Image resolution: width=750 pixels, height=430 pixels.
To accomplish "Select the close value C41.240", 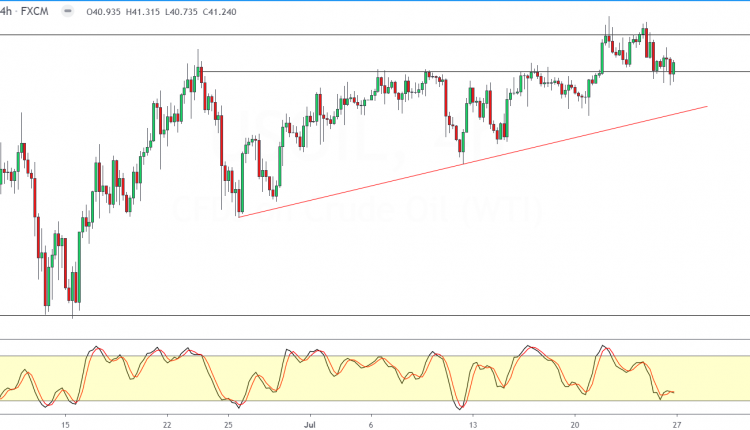I will (219, 11).
